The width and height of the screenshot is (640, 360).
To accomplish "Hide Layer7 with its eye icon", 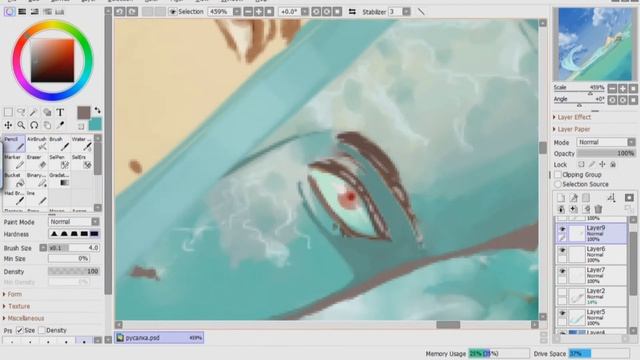I will pos(562,271).
